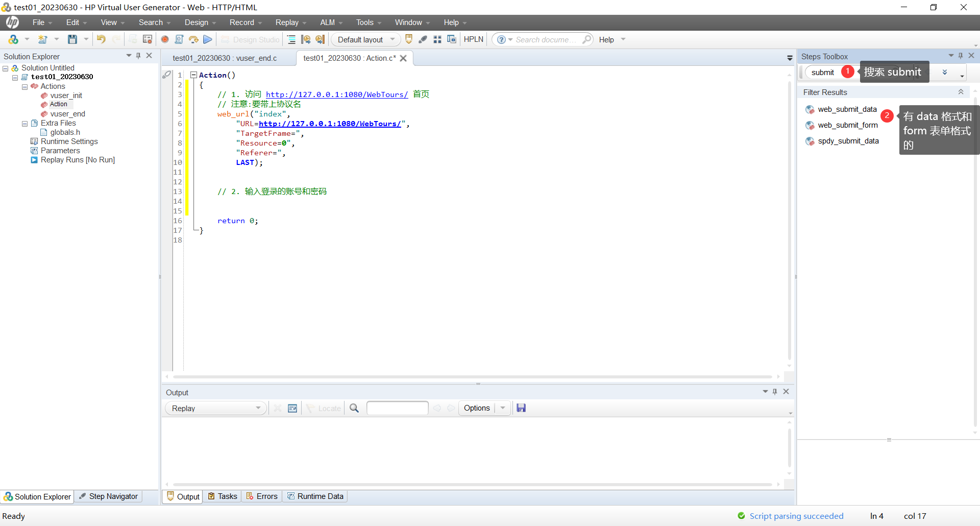Click the blue Replay play icon
980x526 pixels.
tap(208, 39)
